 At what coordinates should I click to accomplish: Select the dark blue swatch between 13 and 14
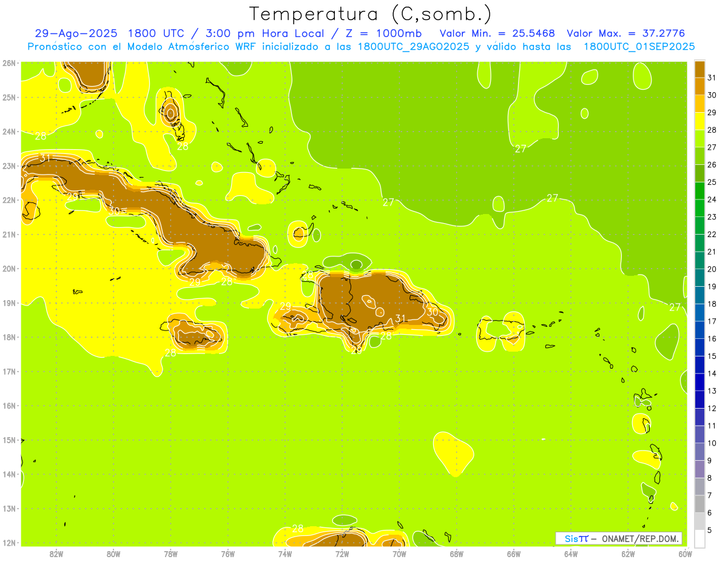(699, 382)
